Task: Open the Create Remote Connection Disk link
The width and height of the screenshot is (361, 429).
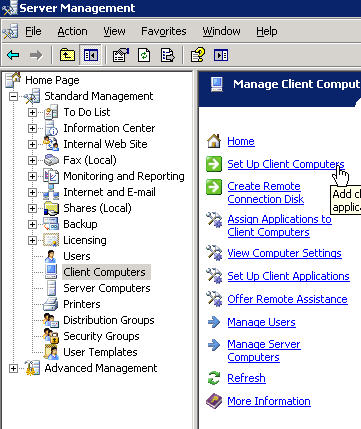Action: pos(266,193)
